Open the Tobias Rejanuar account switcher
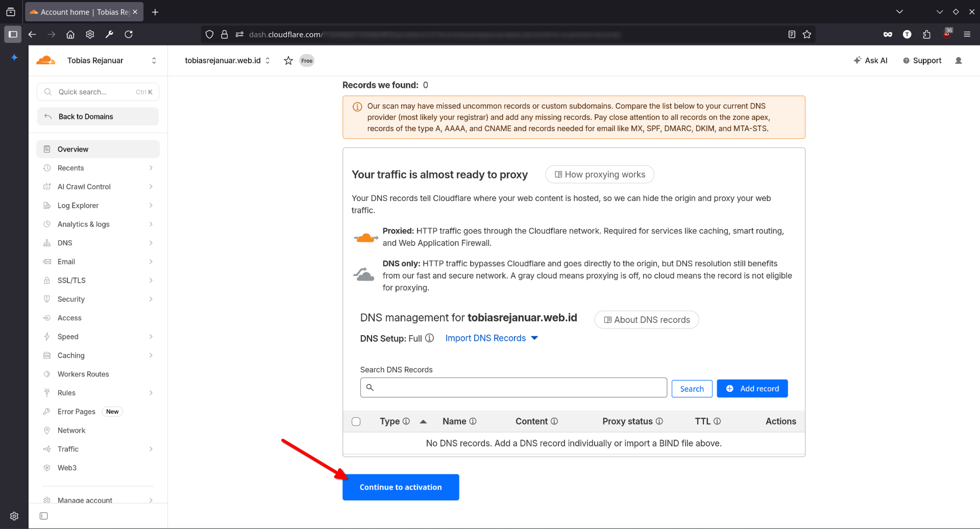 [x=154, y=60]
